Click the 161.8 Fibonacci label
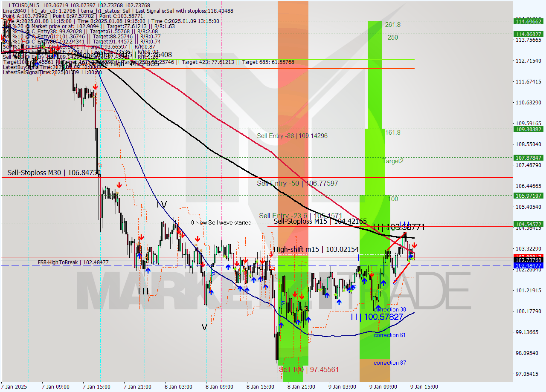 pyautogui.click(x=393, y=133)
